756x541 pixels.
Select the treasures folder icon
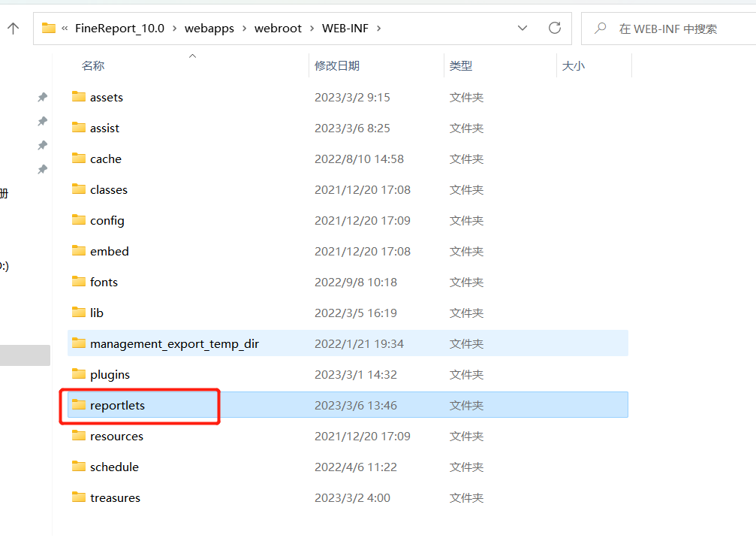click(x=79, y=497)
